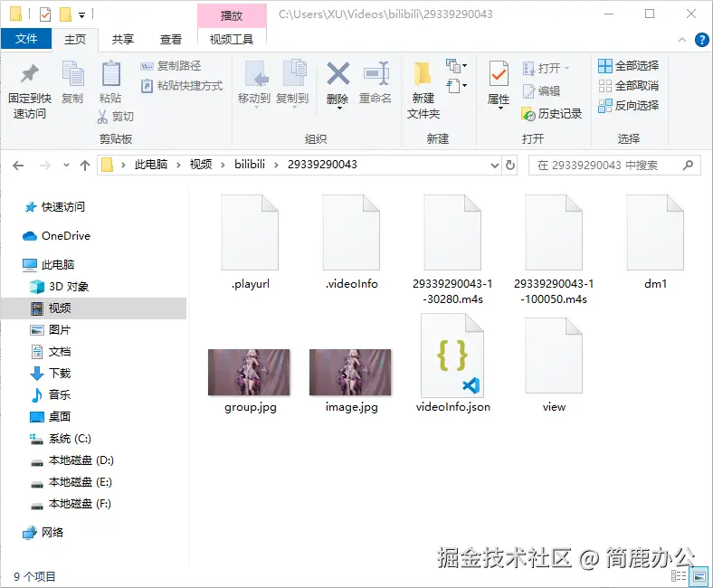
Task: Click Select none (全部取消)
Action: point(629,86)
